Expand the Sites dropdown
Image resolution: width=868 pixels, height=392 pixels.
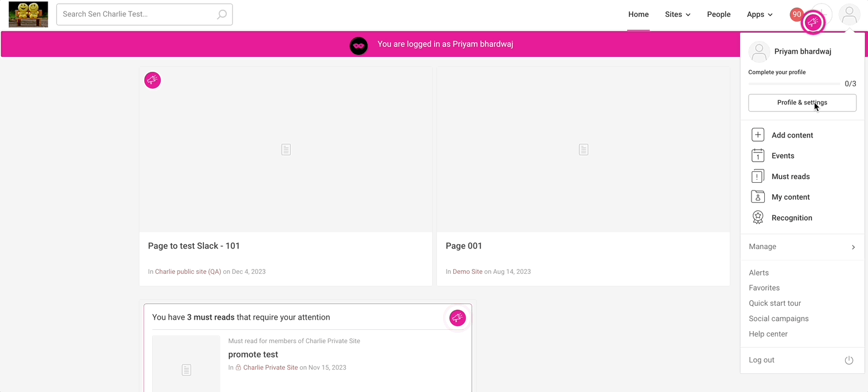(677, 14)
